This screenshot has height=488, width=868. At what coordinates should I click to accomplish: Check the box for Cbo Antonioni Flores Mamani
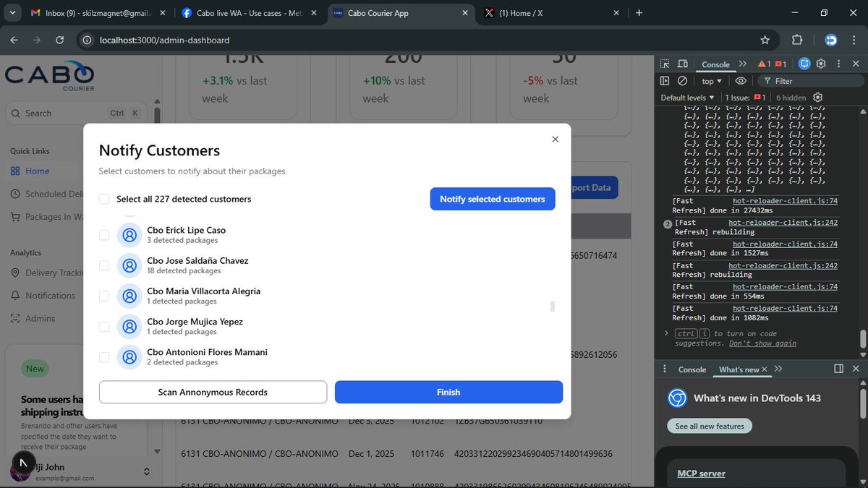pos(104,356)
